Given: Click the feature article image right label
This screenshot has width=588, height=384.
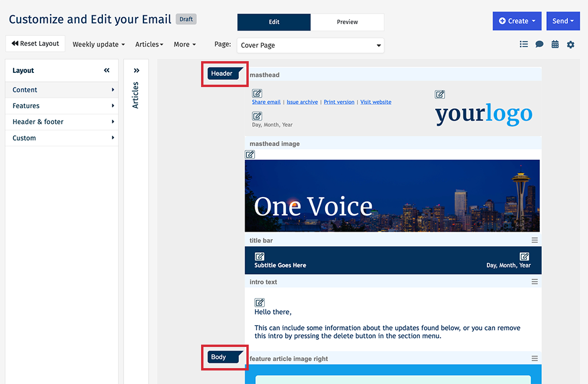Looking at the screenshot, I should click(289, 359).
